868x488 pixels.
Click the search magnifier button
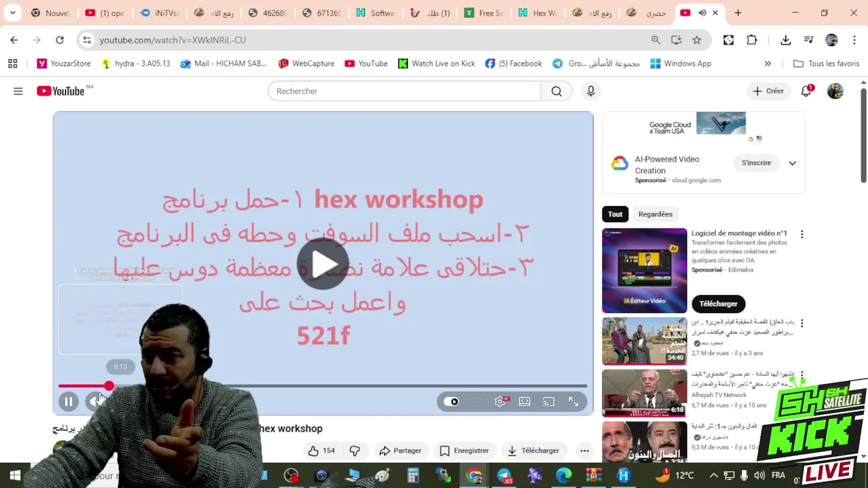click(x=557, y=91)
